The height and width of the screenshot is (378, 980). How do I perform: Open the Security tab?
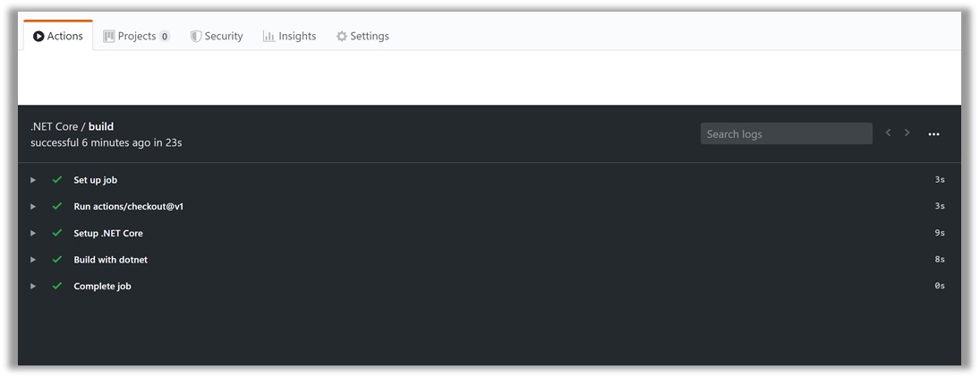point(217,36)
